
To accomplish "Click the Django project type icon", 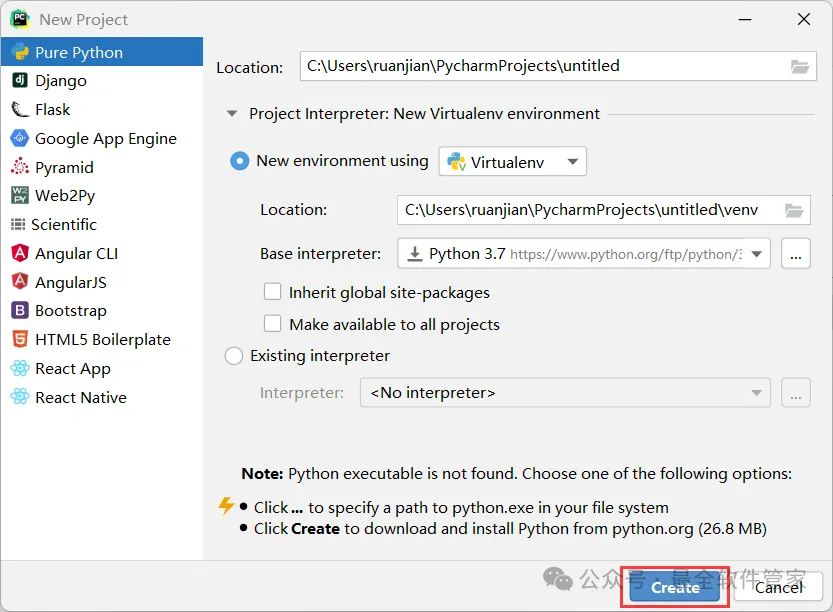I will [x=19, y=81].
